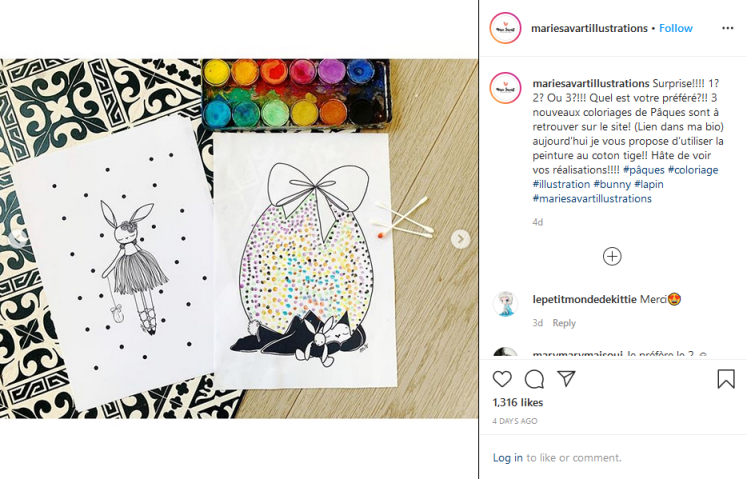Like the post with the heart icon
747x479 pixels.
[x=502, y=379]
